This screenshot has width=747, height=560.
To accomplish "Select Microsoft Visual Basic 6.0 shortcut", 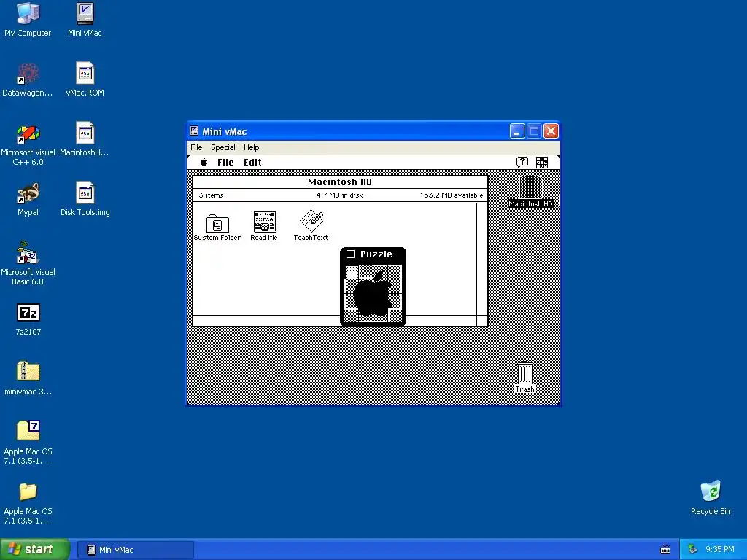I will point(28,263).
